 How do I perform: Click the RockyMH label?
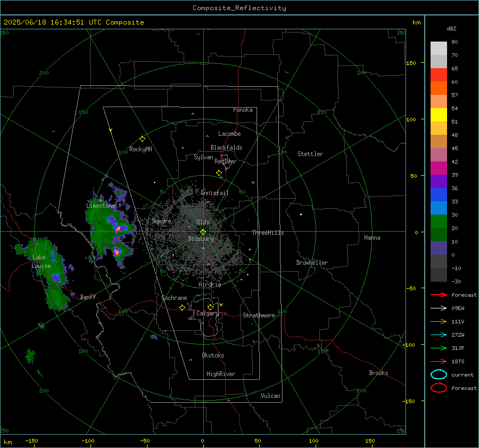click(141, 149)
